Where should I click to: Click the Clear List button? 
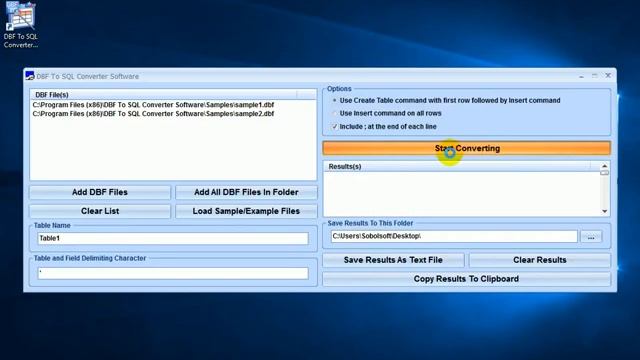(x=100, y=211)
